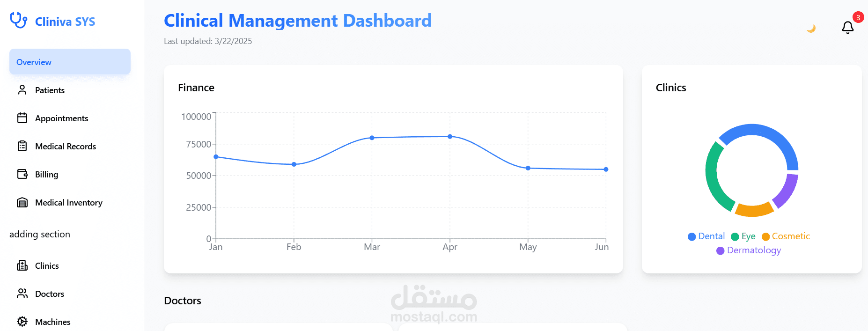The width and height of the screenshot is (868, 331).
Task: Click the purple Dermatology donut segment
Action: 787,191
